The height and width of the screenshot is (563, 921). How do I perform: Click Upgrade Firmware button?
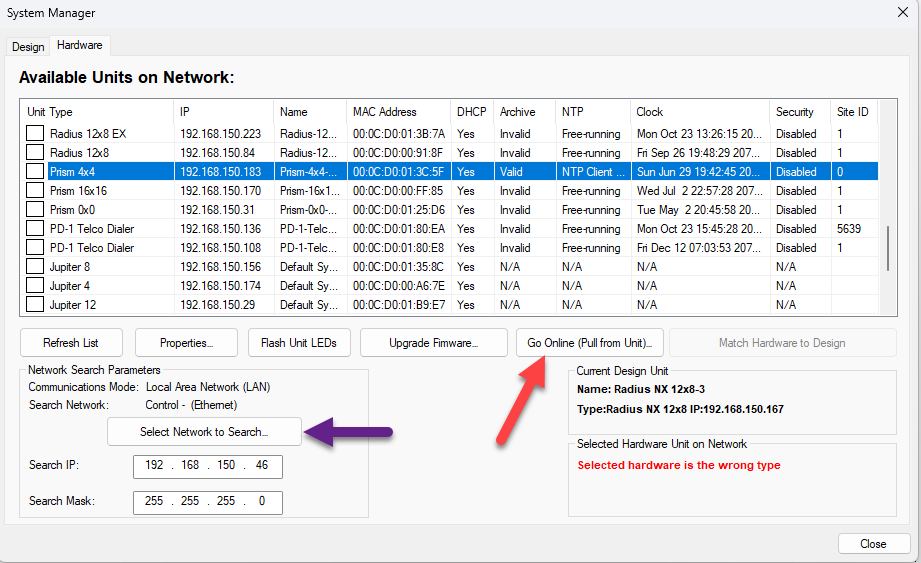433,343
